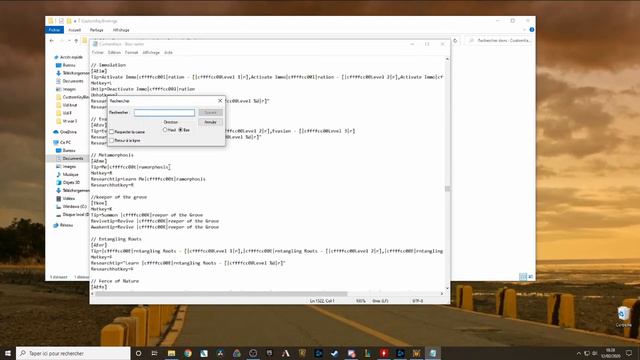The image size is (640, 360).
Task: Open Cortana circle icon on taskbar
Action: (138, 353)
